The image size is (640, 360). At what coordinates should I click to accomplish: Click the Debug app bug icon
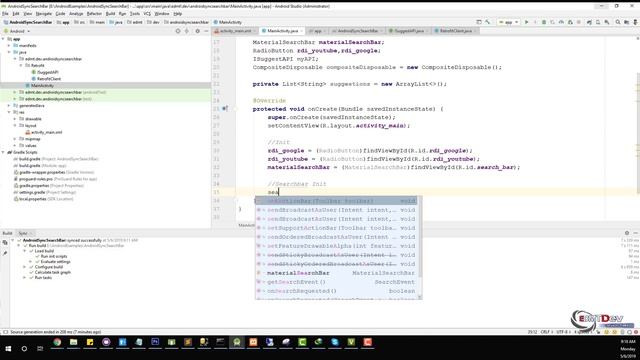pos(544,22)
